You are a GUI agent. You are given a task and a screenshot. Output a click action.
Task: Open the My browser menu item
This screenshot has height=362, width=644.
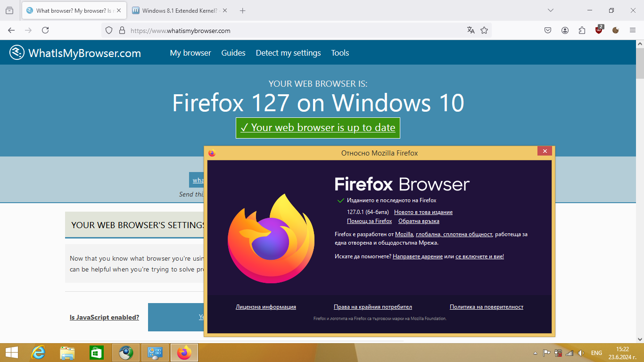click(190, 53)
